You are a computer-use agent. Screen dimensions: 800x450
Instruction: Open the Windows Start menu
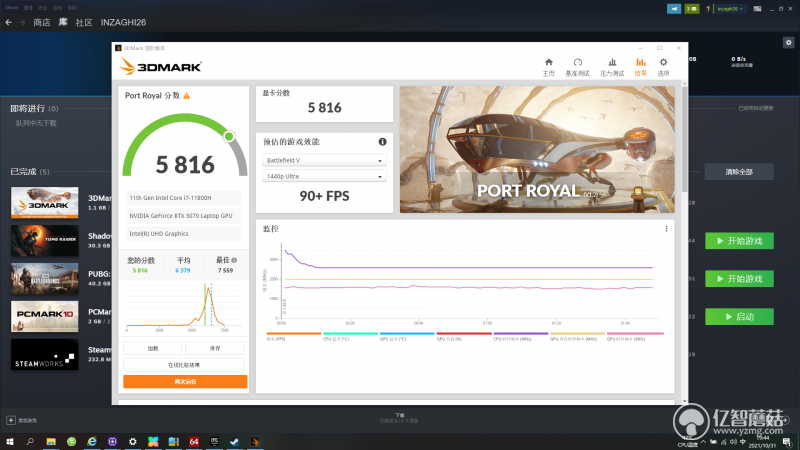10,442
